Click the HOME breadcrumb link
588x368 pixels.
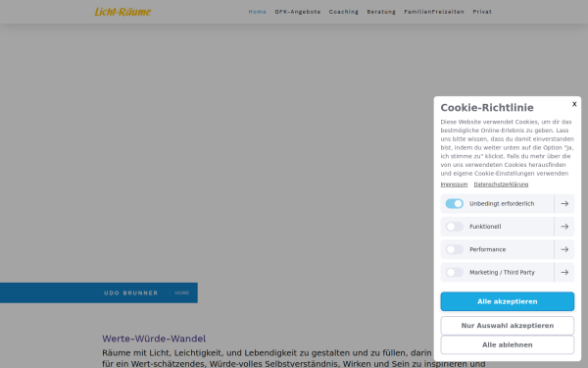[182, 292]
